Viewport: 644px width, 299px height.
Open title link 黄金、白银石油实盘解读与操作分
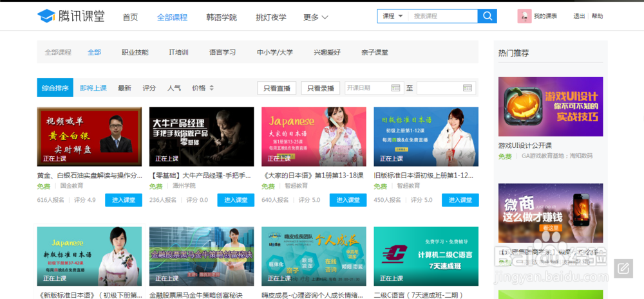click(90, 176)
